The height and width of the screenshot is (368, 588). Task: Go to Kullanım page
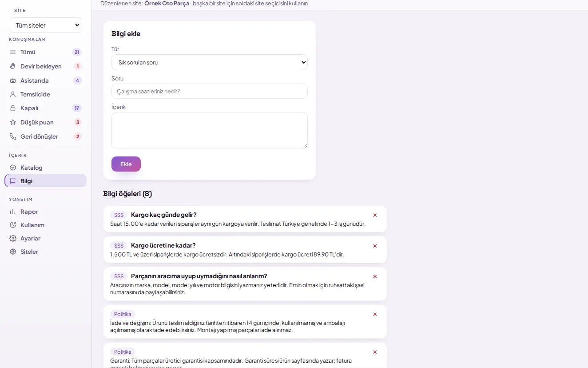click(x=45, y=225)
